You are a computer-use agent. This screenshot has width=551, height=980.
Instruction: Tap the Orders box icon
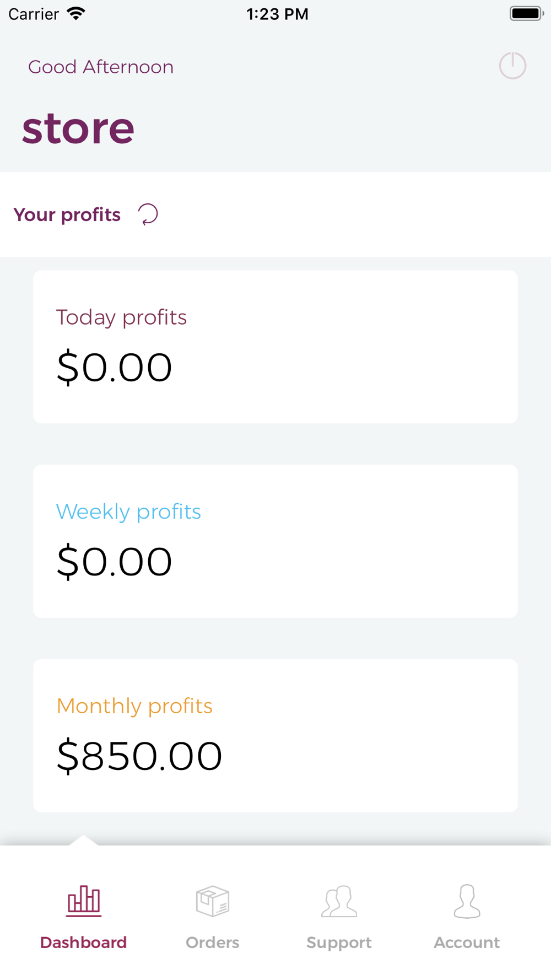[x=213, y=901]
